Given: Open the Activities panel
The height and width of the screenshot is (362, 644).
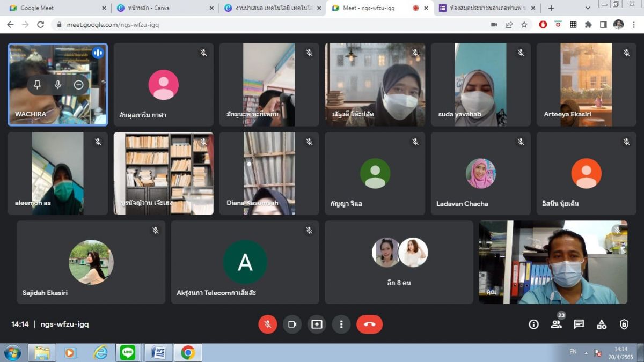Looking at the screenshot, I should [x=602, y=324].
